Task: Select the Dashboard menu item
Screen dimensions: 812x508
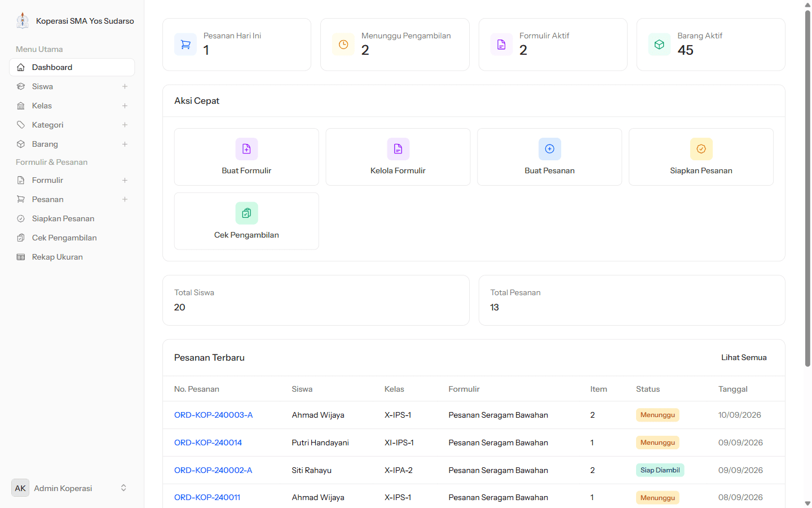Action: 72,67
